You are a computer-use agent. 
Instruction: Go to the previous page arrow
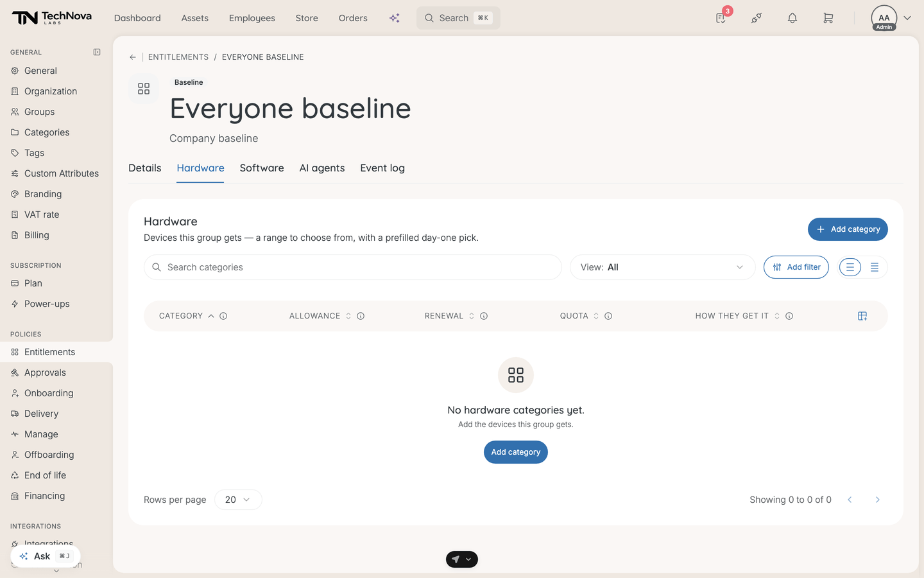pos(850,500)
